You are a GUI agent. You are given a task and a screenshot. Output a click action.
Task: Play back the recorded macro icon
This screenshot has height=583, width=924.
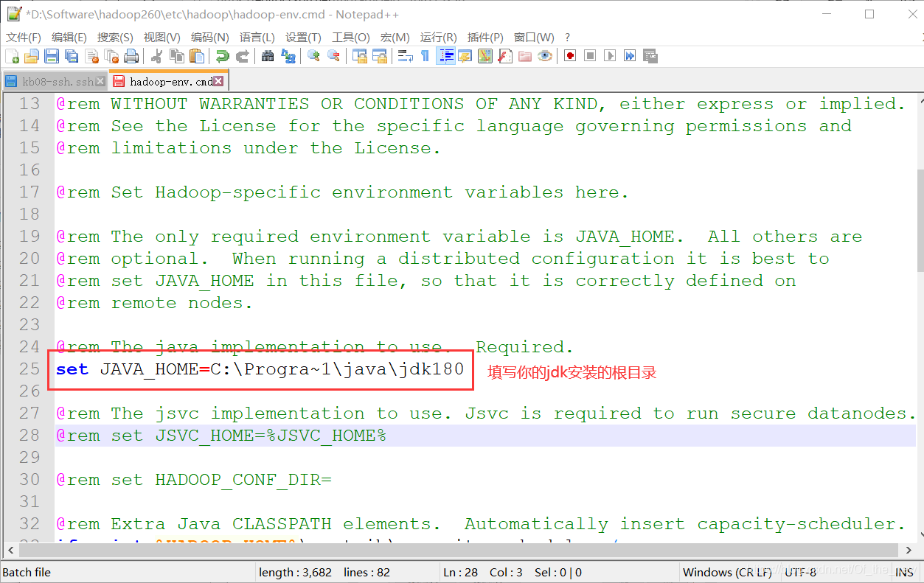click(x=610, y=56)
